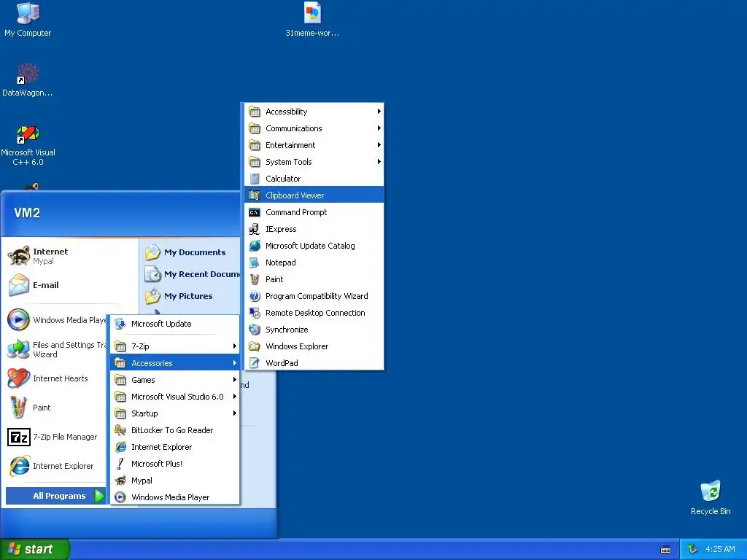
Task: Open WordPad
Action: (x=314, y=363)
